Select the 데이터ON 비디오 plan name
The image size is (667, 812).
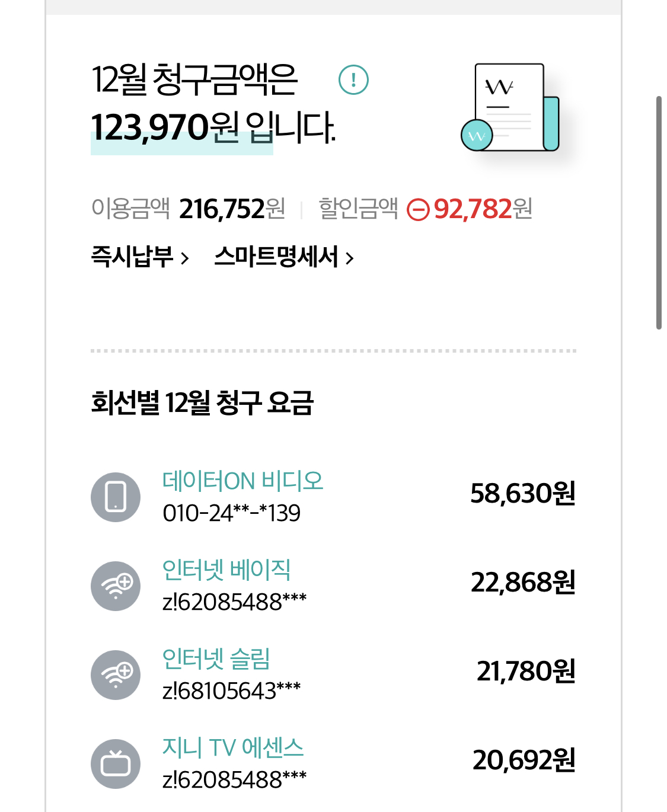(243, 481)
